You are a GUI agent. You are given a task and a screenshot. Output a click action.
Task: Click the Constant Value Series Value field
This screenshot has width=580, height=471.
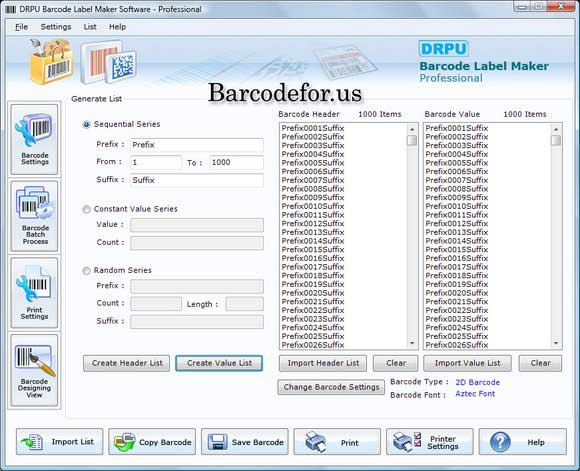[197, 225]
